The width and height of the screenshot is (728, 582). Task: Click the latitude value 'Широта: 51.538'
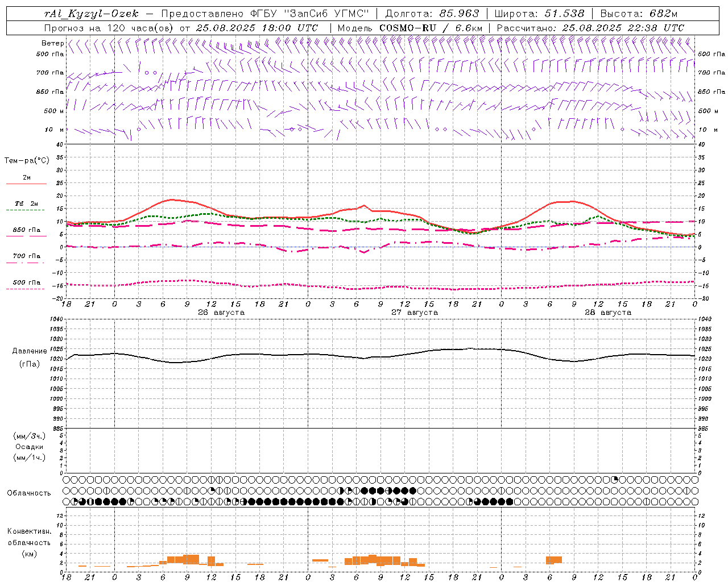pyautogui.click(x=539, y=14)
